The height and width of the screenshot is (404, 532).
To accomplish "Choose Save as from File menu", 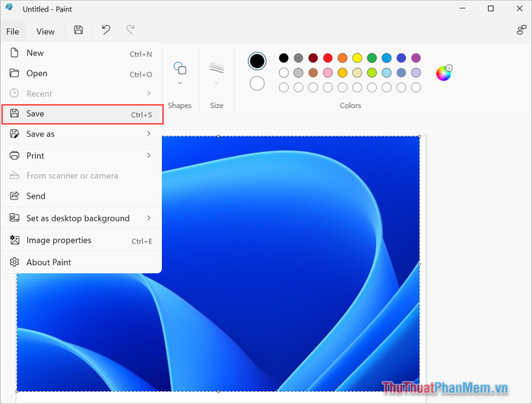I will tap(81, 134).
